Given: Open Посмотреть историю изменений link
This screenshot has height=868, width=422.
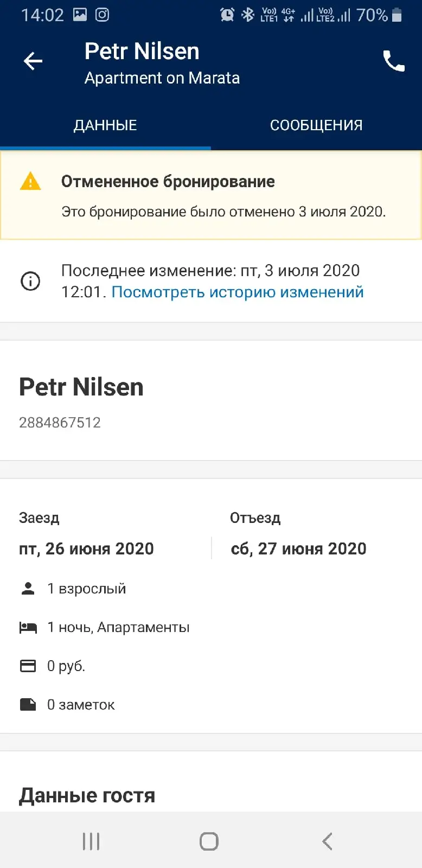Looking at the screenshot, I should (x=238, y=292).
